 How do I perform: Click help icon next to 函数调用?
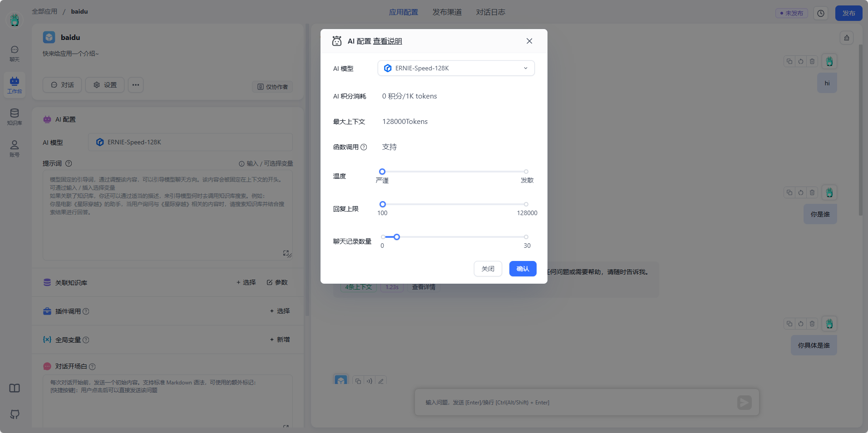point(364,147)
